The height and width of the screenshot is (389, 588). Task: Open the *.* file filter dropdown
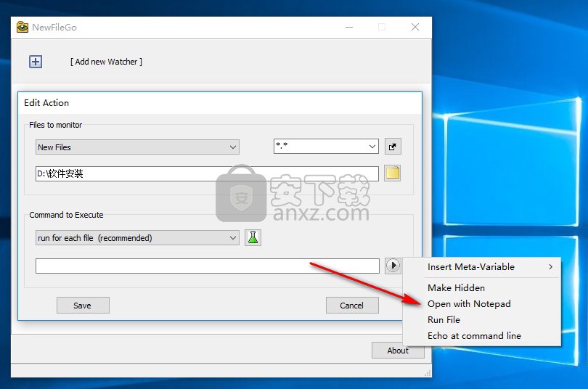[x=326, y=146]
